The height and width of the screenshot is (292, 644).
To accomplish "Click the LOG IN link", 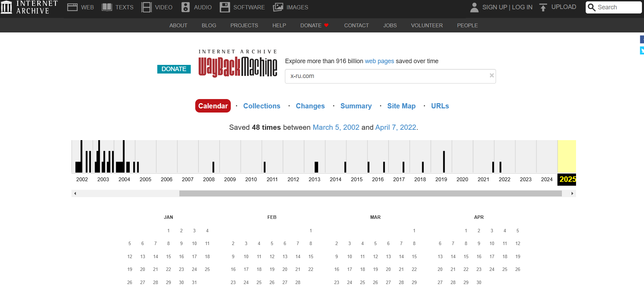I will point(522,7).
